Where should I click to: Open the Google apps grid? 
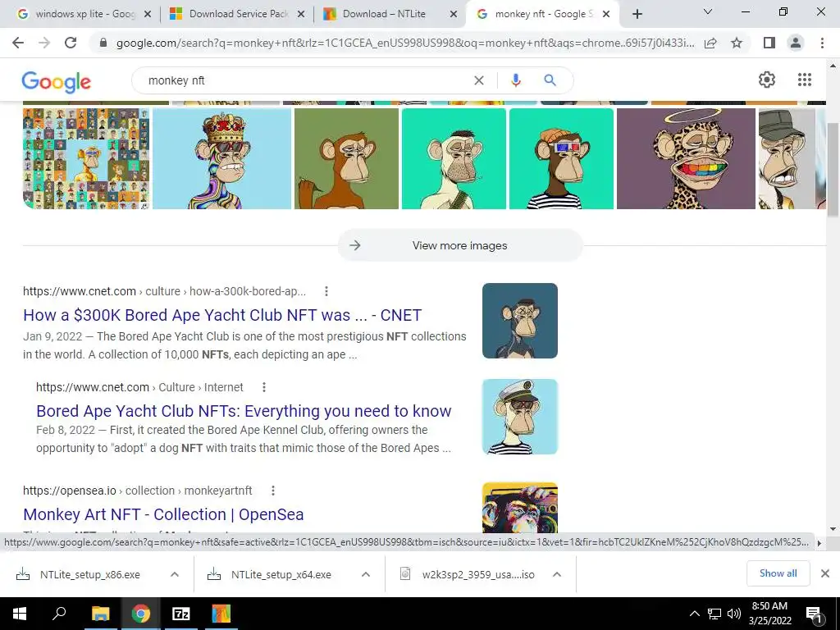(804, 80)
